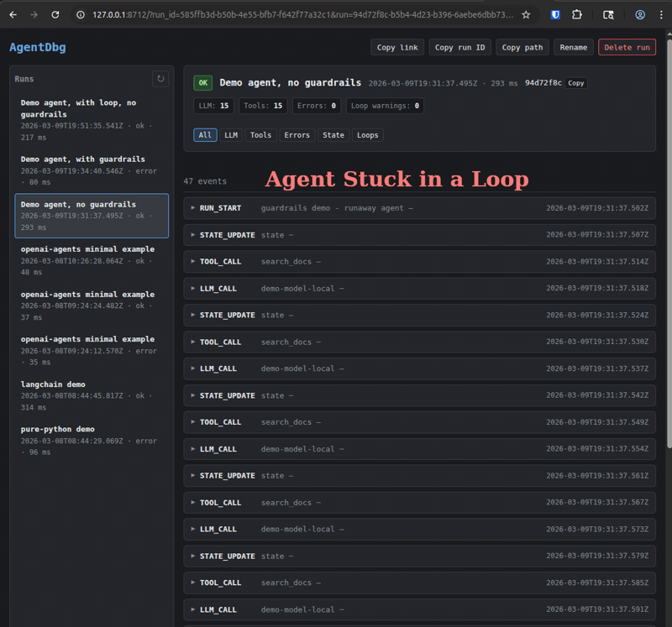Switch on the Tools event filter
The image size is (672, 627).
pyautogui.click(x=260, y=134)
